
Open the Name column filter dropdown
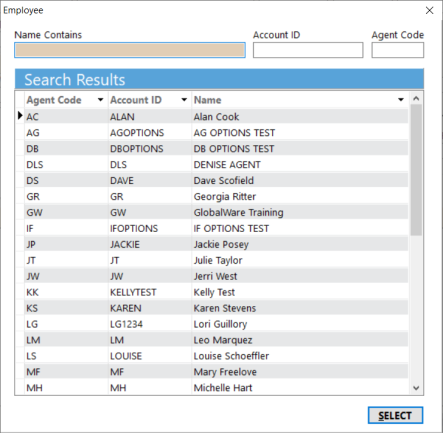pos(401,100)
